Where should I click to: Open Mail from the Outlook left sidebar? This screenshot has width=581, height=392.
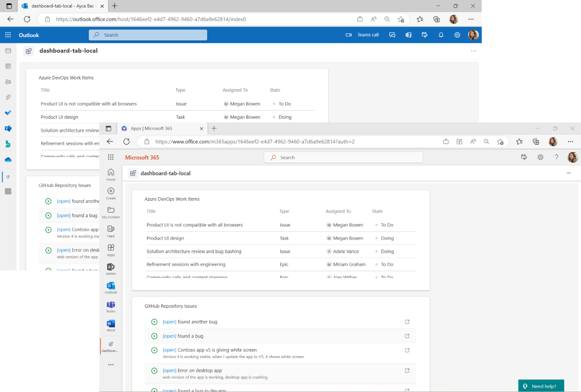pyautogui.click(x=8, y=50)
